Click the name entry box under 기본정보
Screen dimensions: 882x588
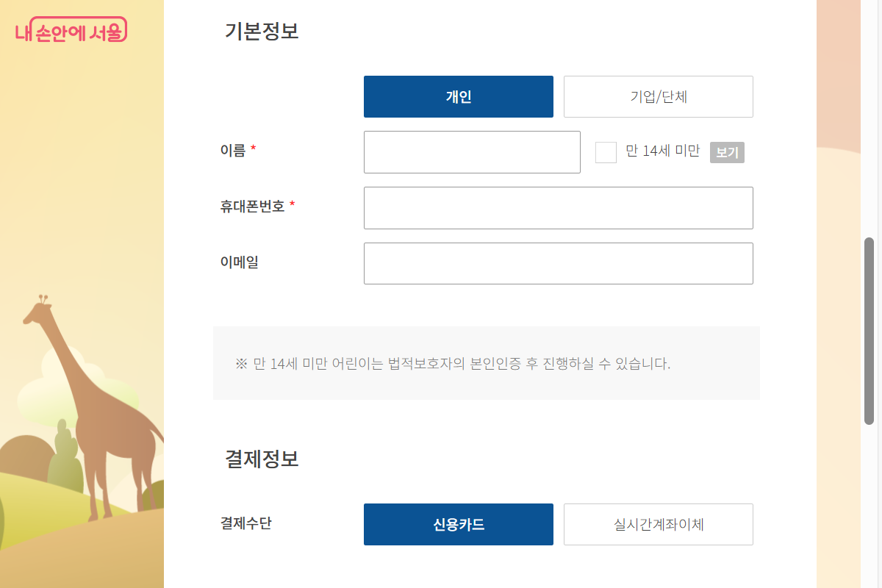pyautogui.click(x=472, y=151)
